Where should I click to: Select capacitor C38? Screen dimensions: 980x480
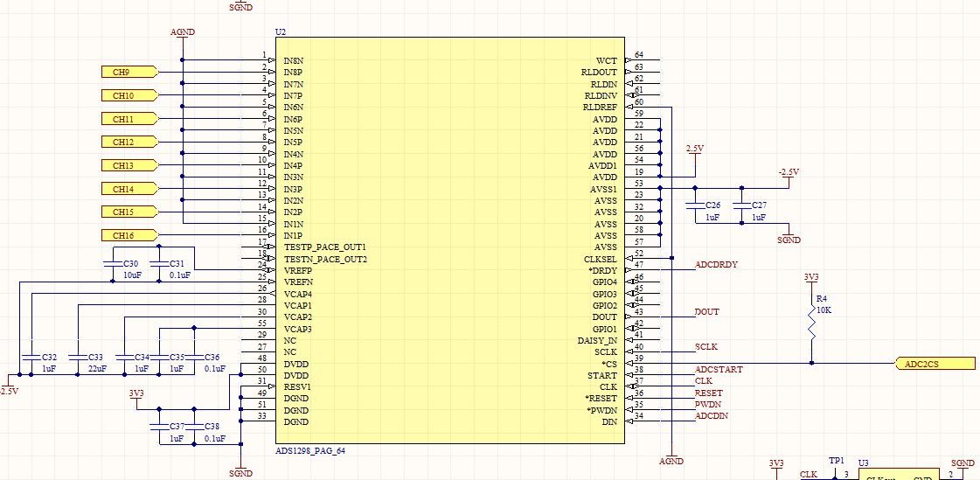pos(194,427)
